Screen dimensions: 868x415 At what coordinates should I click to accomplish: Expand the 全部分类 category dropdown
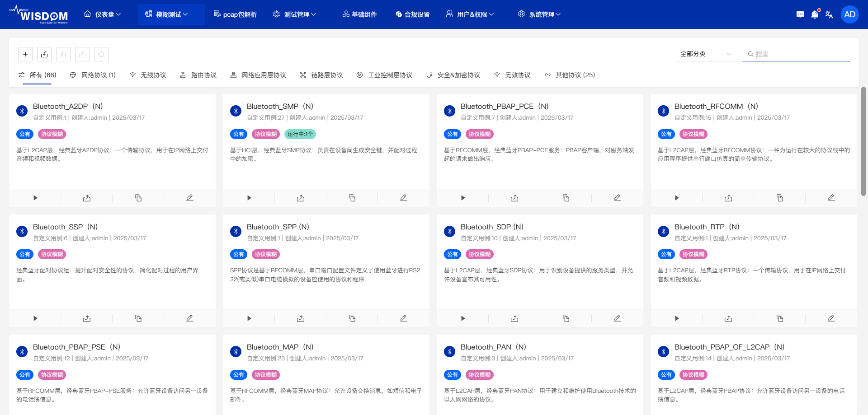tap(705, 54)
